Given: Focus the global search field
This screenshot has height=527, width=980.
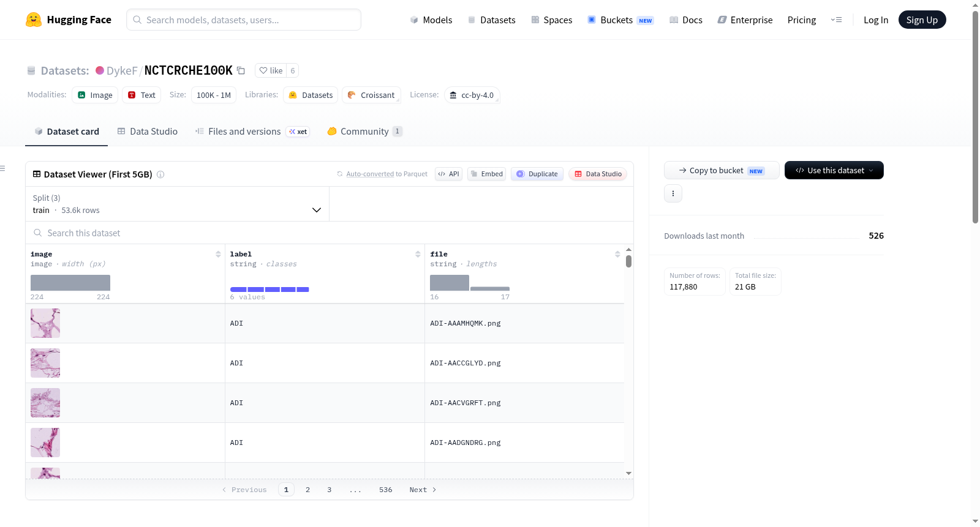Looking at the screenshot, I should (244, 20).
